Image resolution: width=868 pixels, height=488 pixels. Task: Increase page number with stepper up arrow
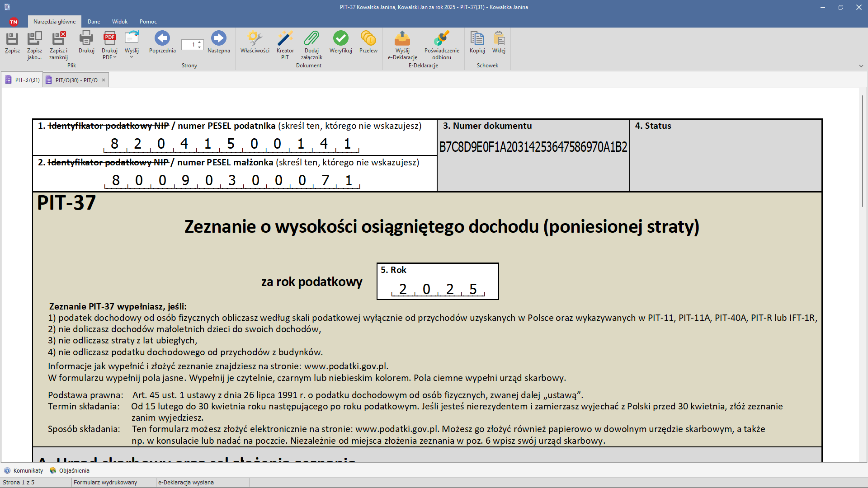tap(200, 42)
